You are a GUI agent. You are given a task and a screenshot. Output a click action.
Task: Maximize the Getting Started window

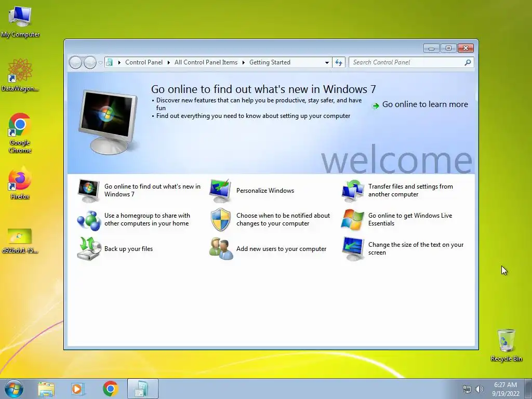(x=448, y=48)
